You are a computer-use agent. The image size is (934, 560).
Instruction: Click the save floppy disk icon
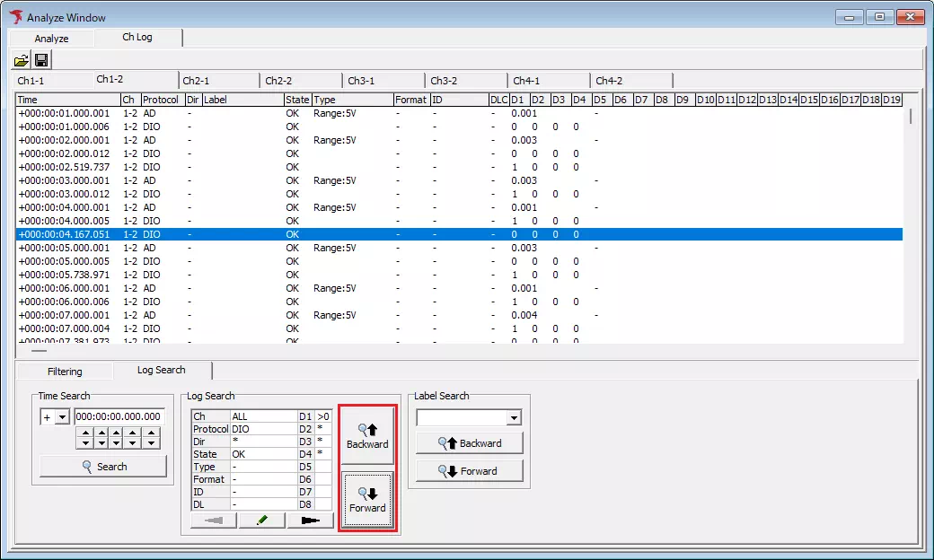[x=41, y=61]
